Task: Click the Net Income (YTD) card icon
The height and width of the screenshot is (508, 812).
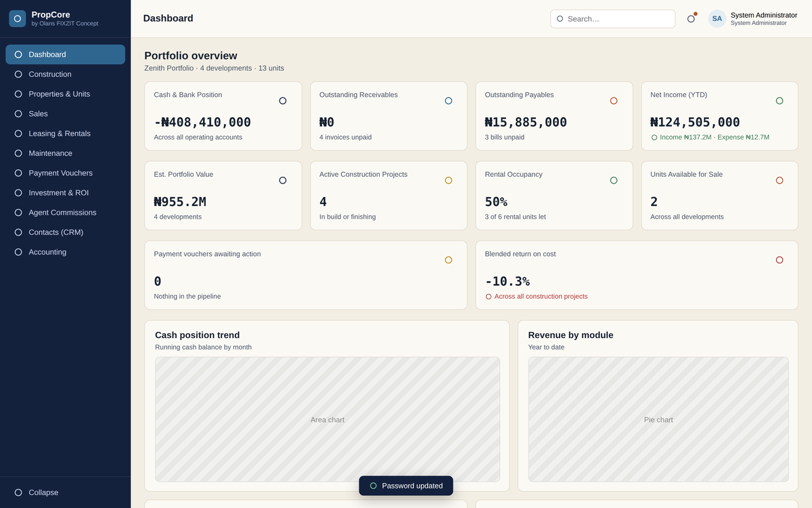Action: tap(780, 101)
